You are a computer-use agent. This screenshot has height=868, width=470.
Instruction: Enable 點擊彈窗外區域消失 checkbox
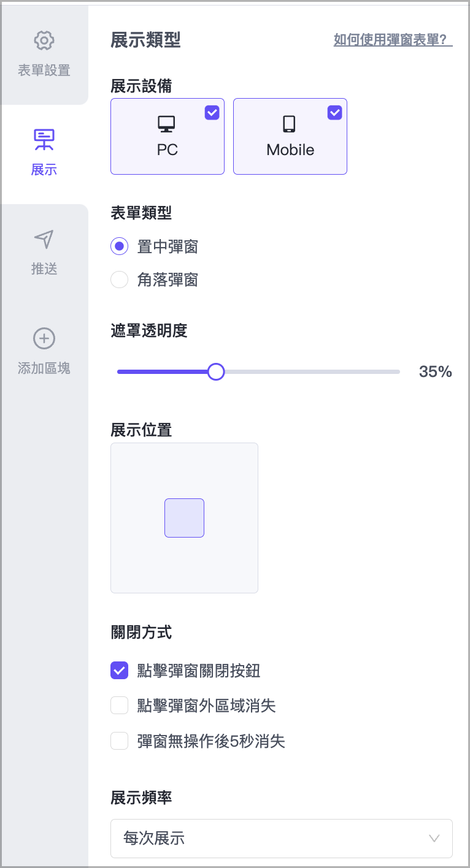pos(119,706)
